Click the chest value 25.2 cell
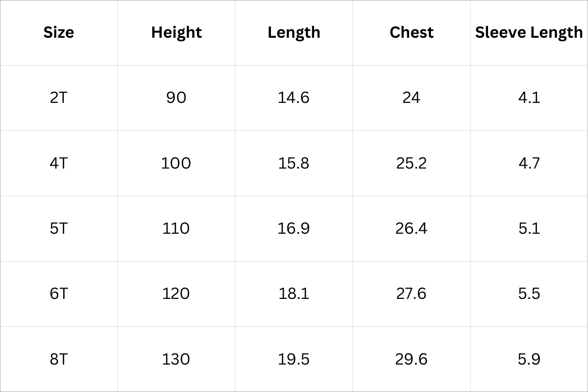The width and height of the screenshot is (588, 392). click(x=412, y=163)
